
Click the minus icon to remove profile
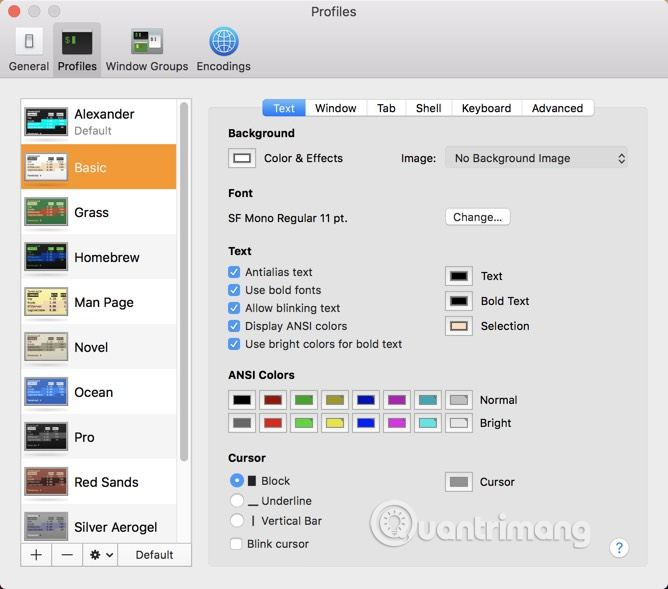click(x=66, y=555)
